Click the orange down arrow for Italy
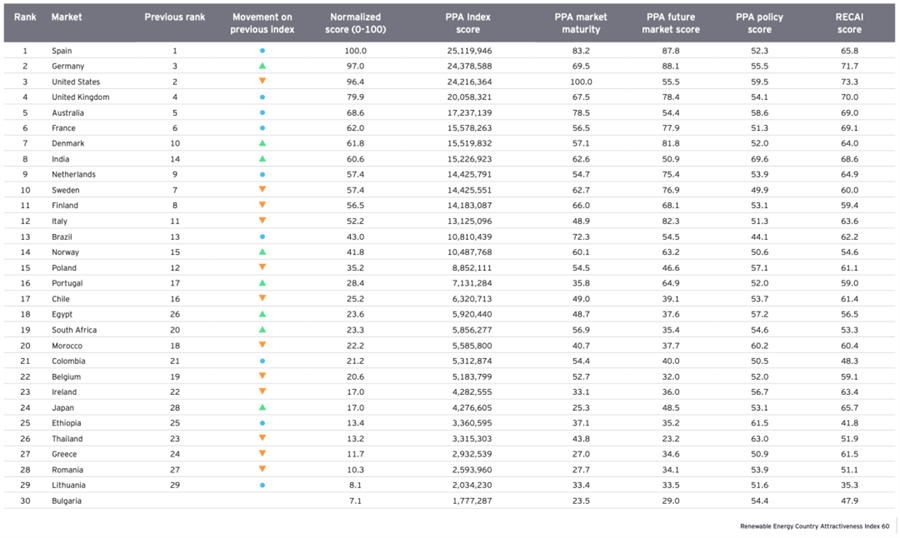900x538 pixels. (262, 220)
